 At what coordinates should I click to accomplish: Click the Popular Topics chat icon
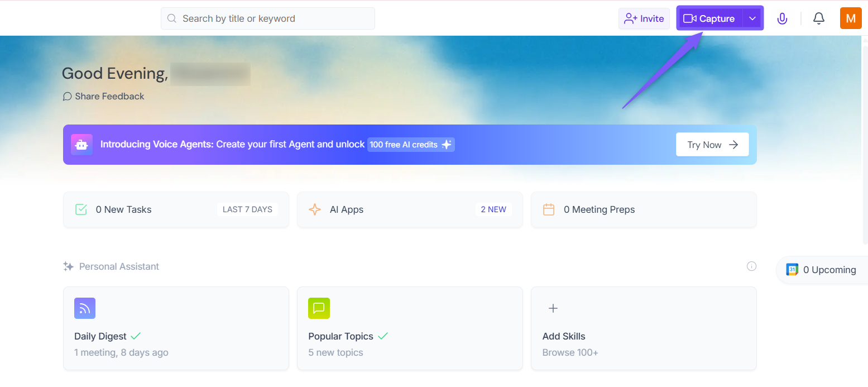point(319,308)
